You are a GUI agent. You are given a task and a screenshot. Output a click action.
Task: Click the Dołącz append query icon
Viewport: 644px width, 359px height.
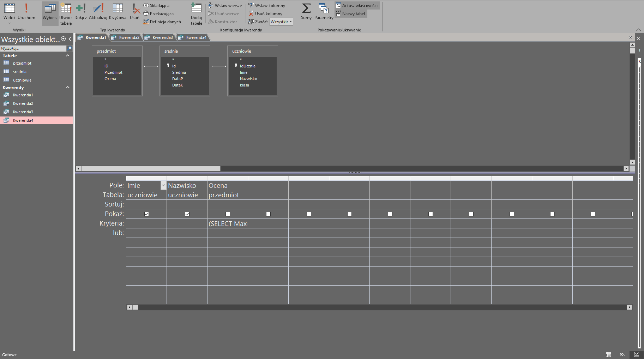(x=80, y=12)
